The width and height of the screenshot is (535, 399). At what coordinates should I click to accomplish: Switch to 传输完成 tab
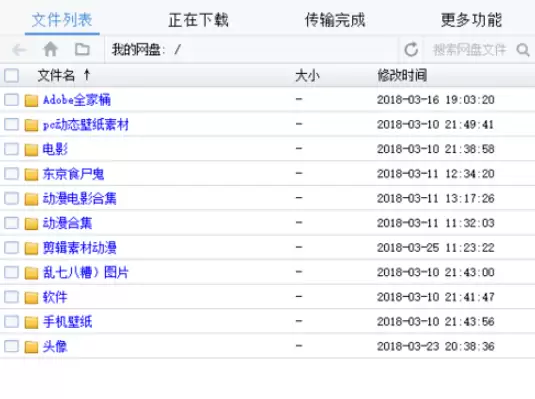pyautogui.click(x=335, y=20)
